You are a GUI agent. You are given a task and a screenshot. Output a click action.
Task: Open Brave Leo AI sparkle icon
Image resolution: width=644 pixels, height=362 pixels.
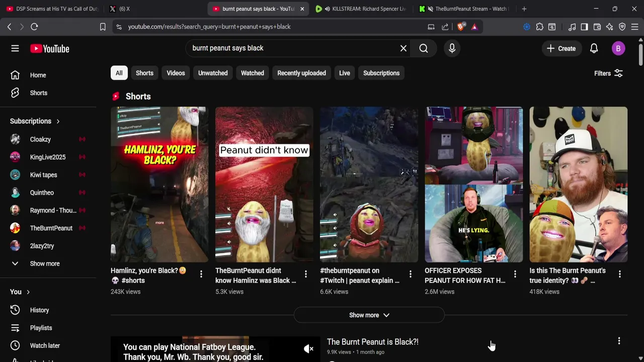coord(610,27)
